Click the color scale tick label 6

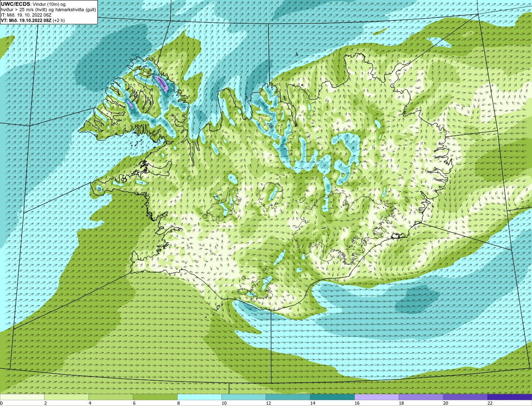[135, 403]
